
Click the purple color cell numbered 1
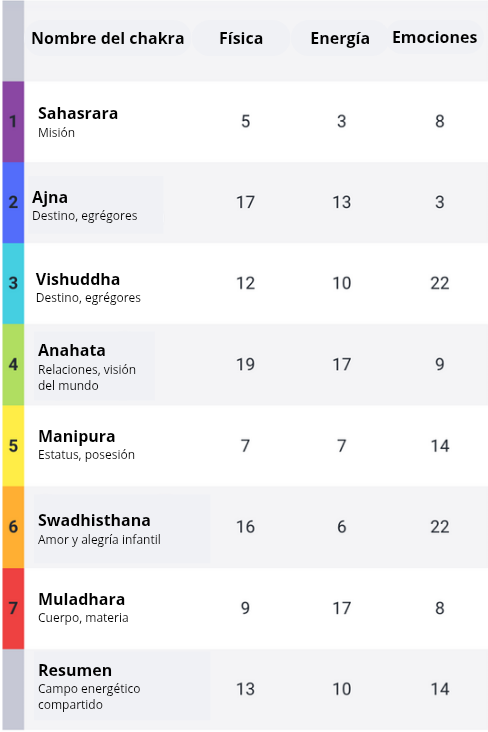click(x=13, y=121)
